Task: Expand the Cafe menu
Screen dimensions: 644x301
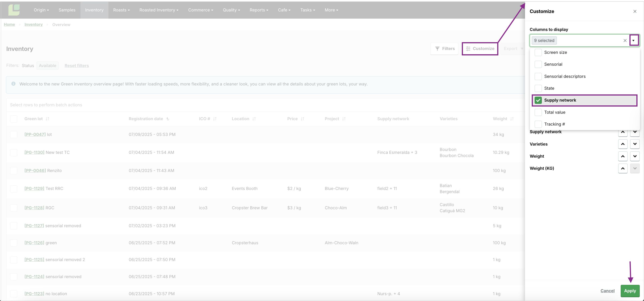Action: tap(284, 10)
